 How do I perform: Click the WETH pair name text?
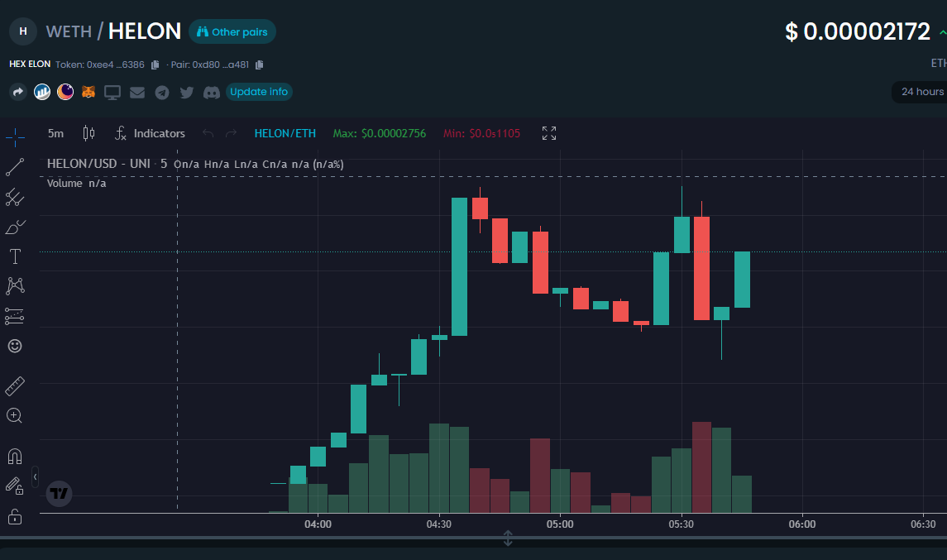[x=69, y=31]
